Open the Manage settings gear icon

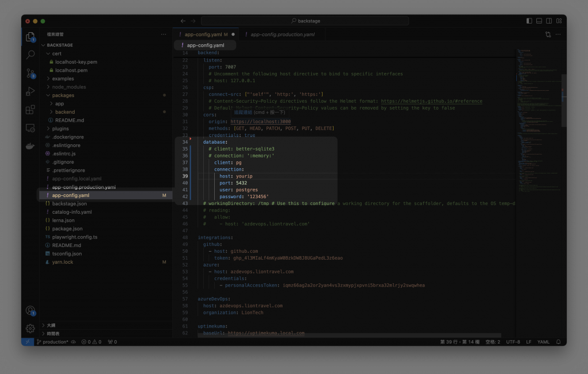30,329
